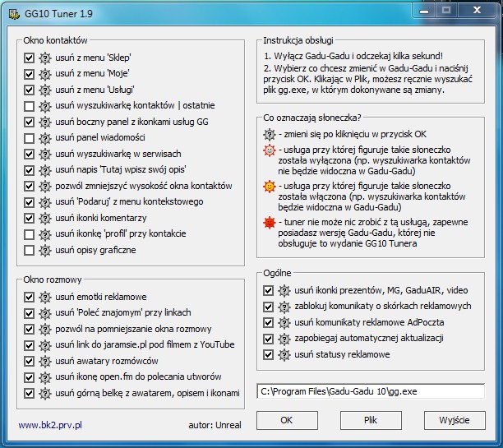The width and height of the screenshot is (503, 448).
Task: Click sun icon beside 'usuń z menu Moje'
Action: pos(45,74)
